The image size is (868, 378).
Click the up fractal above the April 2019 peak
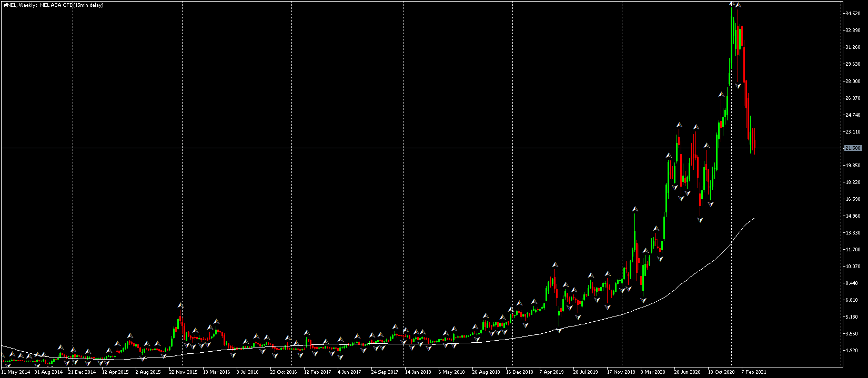coord(554,264)
